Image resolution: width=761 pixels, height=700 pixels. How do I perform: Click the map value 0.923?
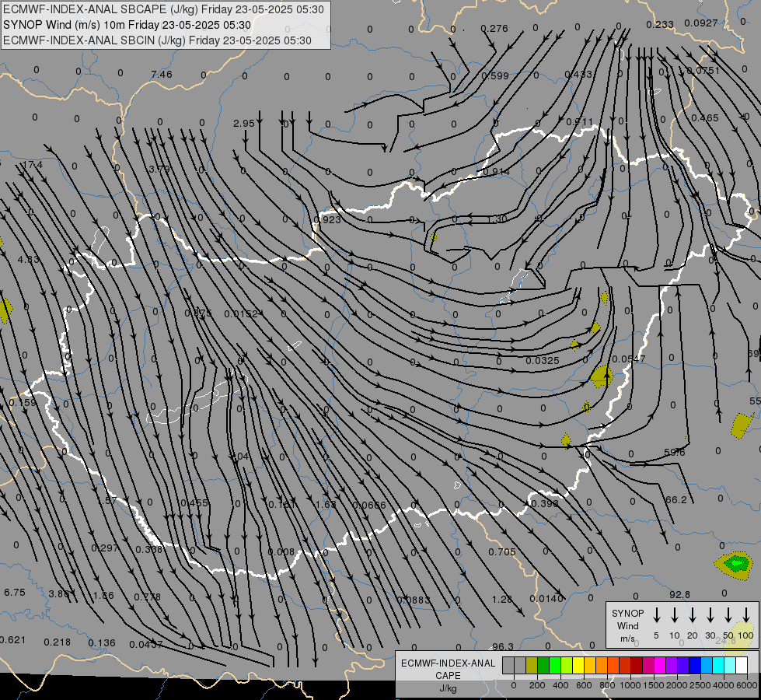coord(327,219)
